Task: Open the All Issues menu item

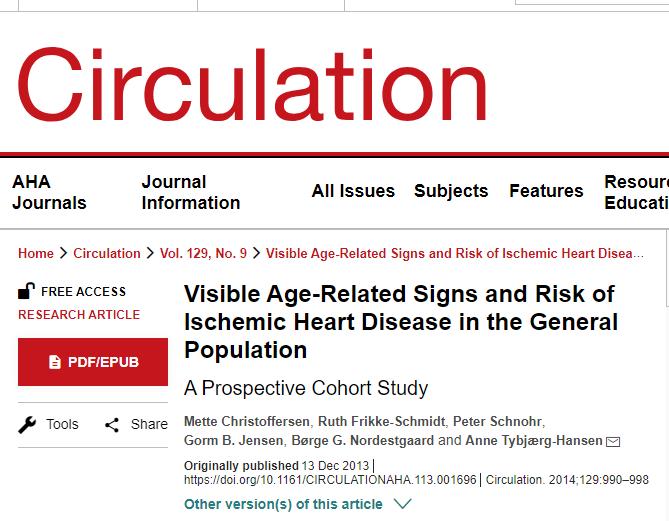Action: coord(353,191)
